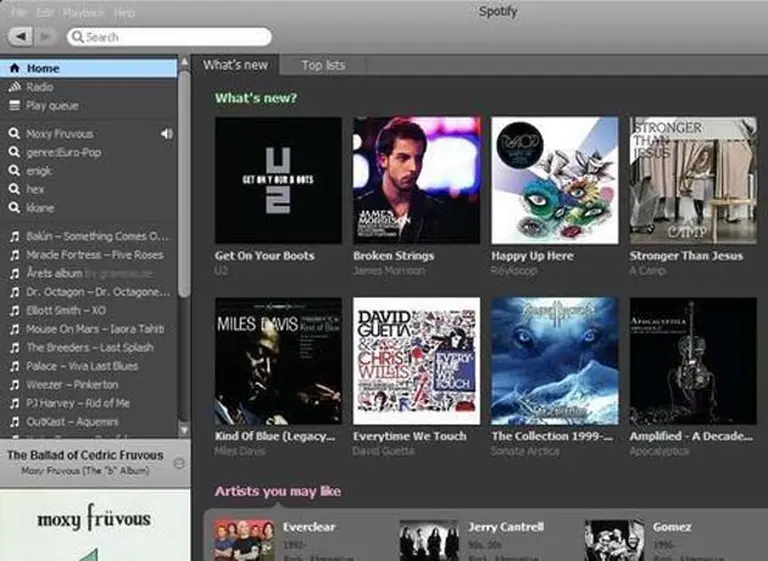This screenshot has height=561, width=768.
Task: Click the Sonata Arctica Collection cover
Action: (x=555, y=361)
